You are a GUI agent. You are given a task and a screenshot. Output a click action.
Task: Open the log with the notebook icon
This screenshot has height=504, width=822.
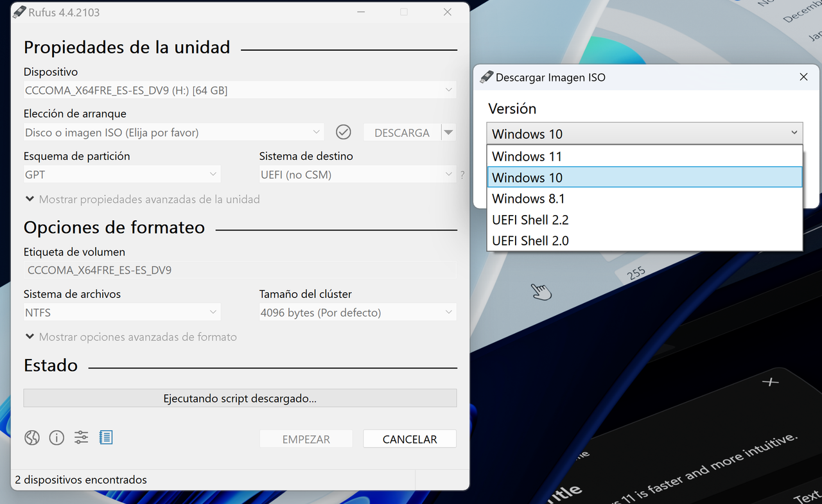105,437
